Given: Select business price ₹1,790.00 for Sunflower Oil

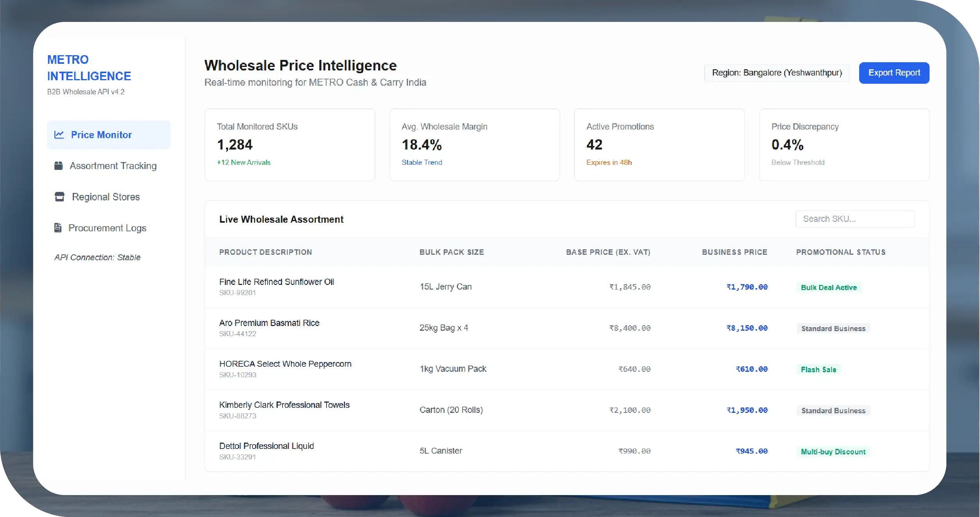Looking at the screenshot, I should coord(747,287).
